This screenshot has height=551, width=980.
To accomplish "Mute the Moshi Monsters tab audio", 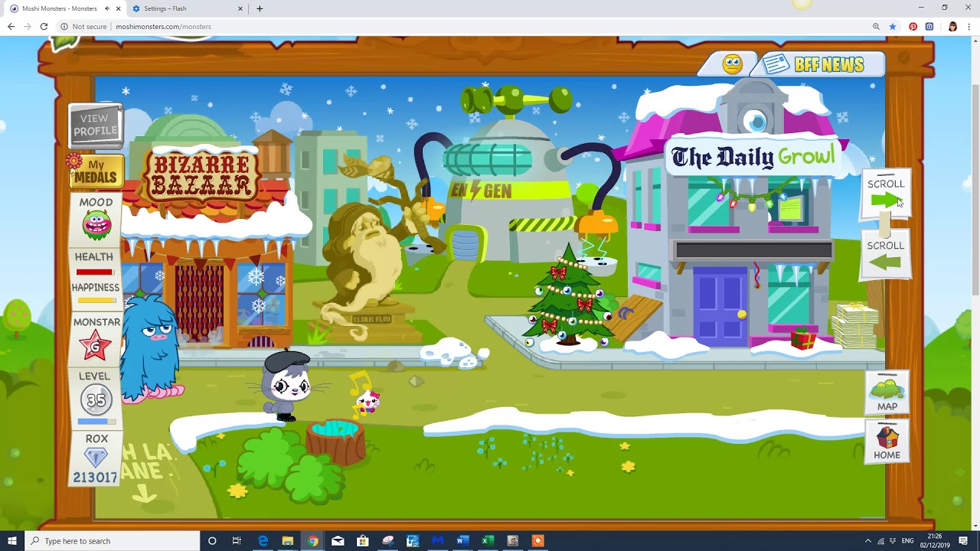I will [x=107, y=8].
